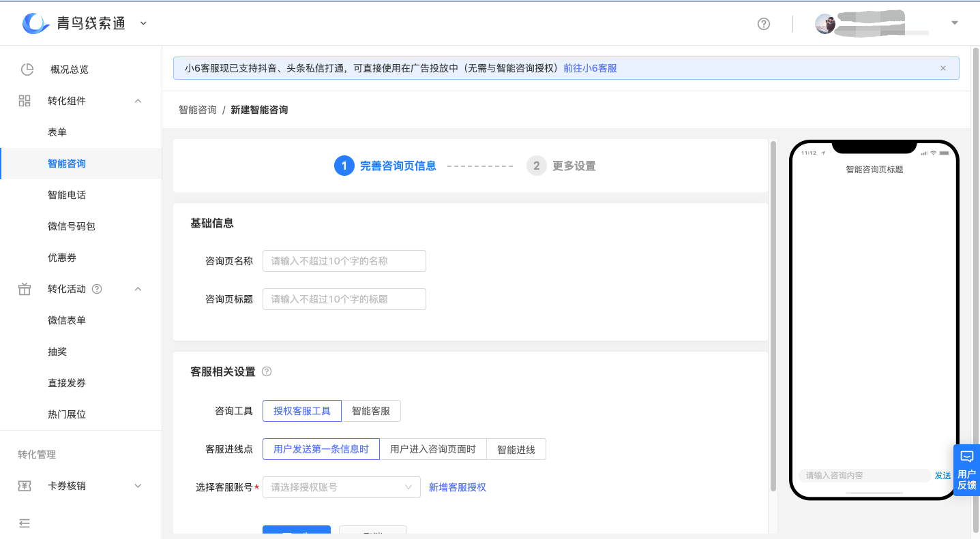Click the 转化组件 grid icon
Image resolution: width=980 pixels, height=539 pixels.
pyautogui.click(x=25, y=100)
